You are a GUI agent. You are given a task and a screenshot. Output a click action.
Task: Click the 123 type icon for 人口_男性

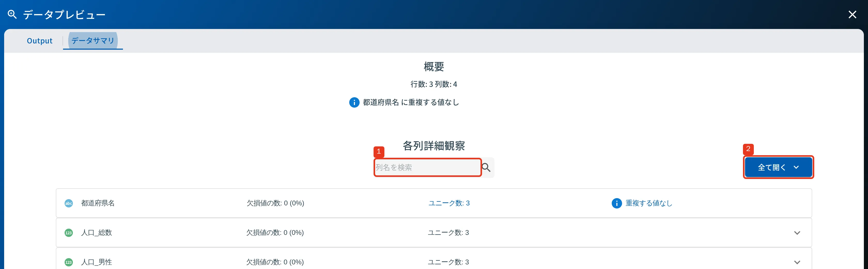tap(69, 262)
